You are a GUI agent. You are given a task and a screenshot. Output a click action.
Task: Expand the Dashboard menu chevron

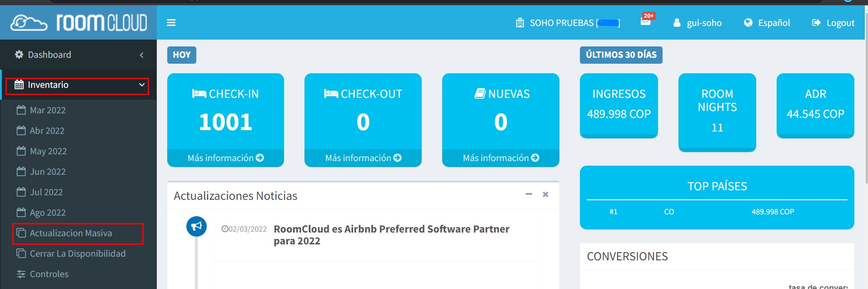pyautogui.click(x=142, y=55)
